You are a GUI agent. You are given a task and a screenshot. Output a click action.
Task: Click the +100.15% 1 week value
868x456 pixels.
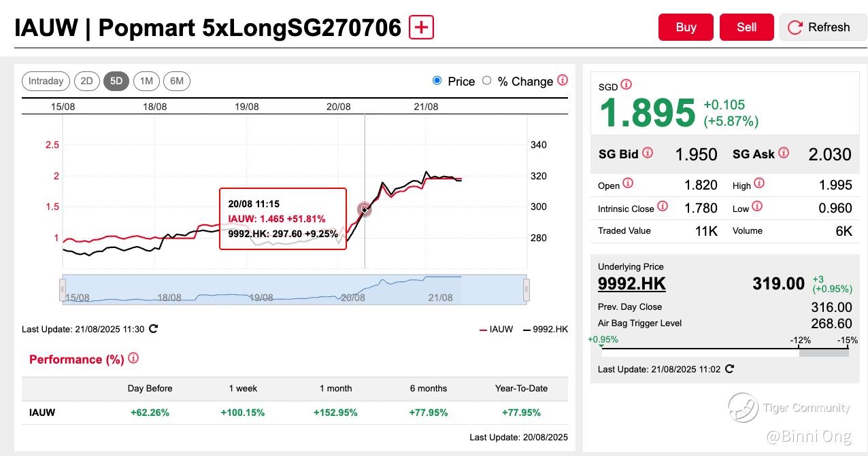(243, 413)
